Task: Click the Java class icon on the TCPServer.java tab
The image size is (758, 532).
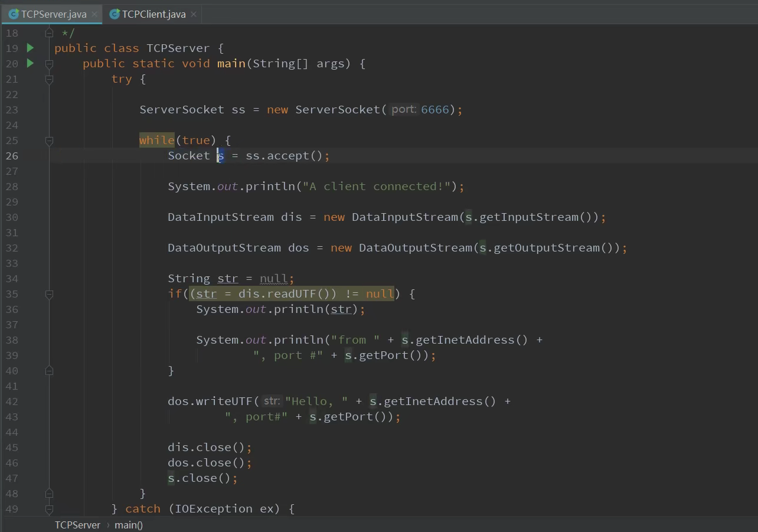Action: [14, 14]
